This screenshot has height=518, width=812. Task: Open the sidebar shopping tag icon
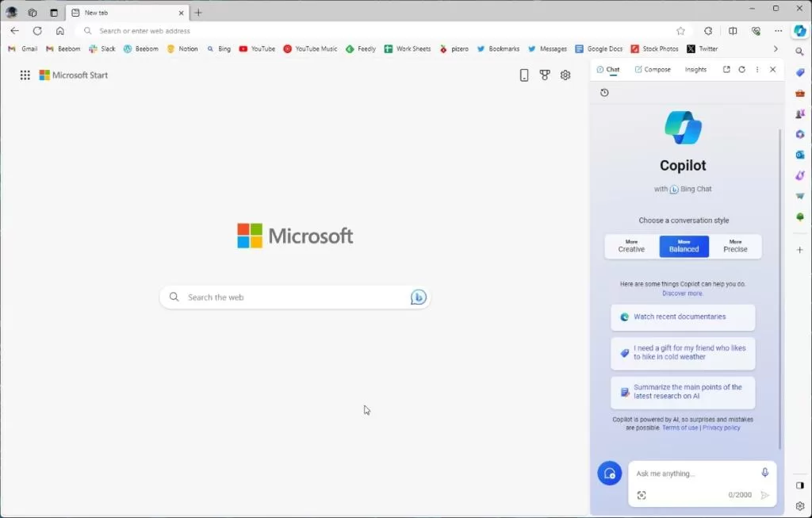point(800,72)
